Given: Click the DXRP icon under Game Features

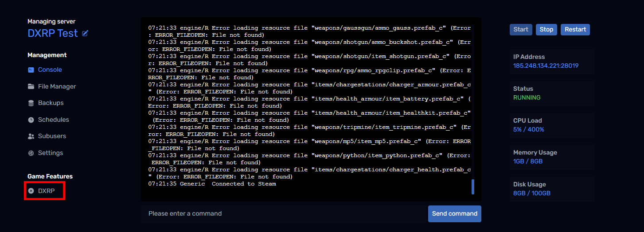Looking at the screenshot, I should click(x=31, y=191).
